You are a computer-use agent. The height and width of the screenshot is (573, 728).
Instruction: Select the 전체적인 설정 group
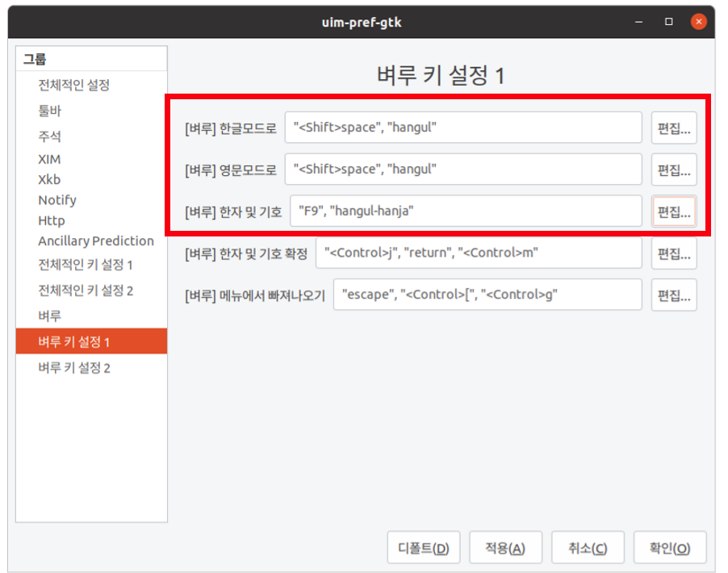tap(91, 85)
